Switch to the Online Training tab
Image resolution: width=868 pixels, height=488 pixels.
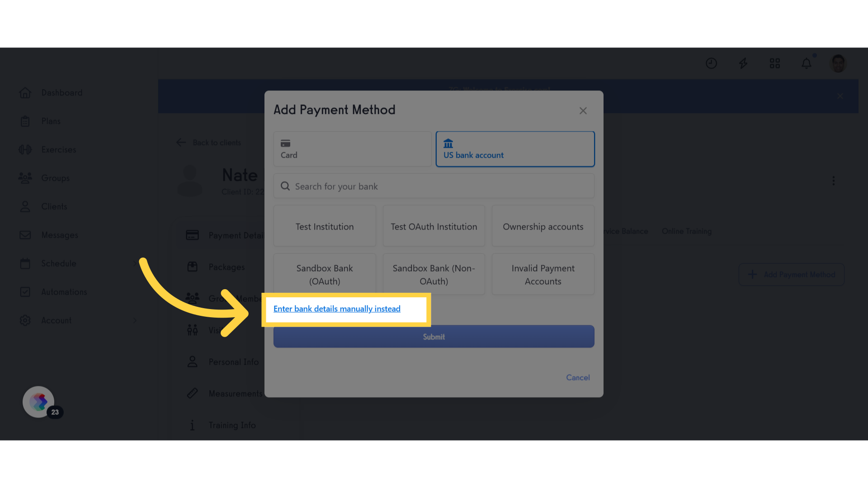[686, 231]
